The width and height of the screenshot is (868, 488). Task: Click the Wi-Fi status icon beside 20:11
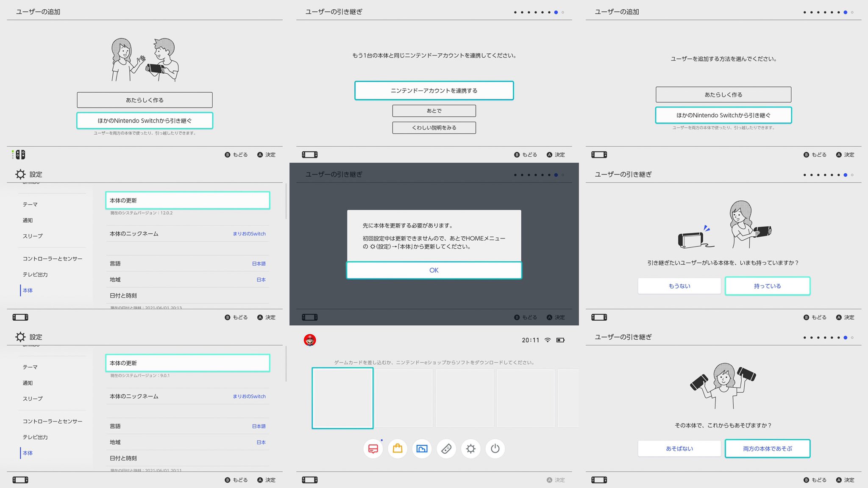[548, 340]
